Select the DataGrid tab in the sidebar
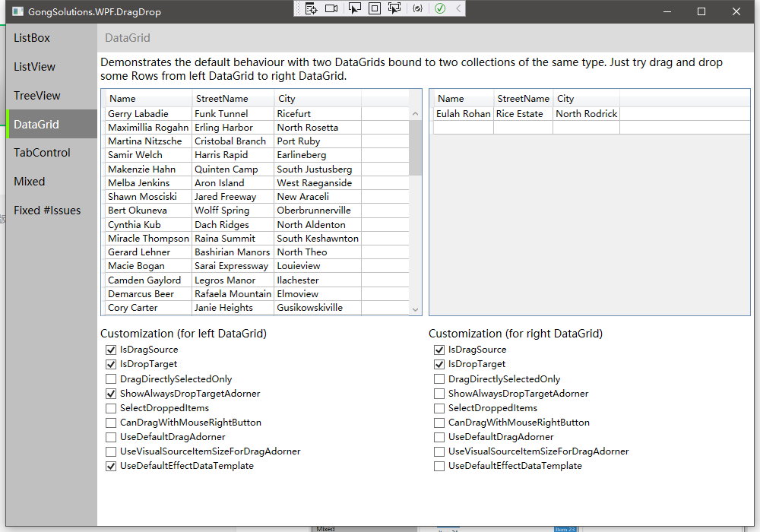The width and height of the screenshot is (760, 532). click(52, 124)
